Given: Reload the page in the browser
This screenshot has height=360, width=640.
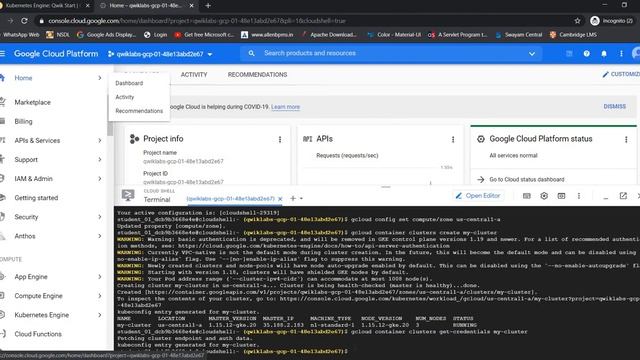Looking at the screenshot, I should click(x=24, y=21).
